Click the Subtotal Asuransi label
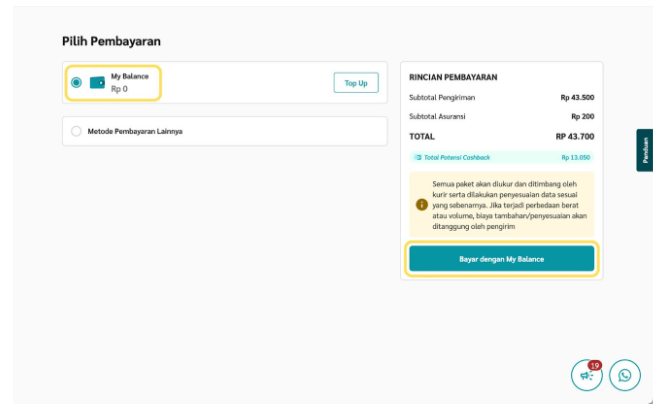 point(437,116)
